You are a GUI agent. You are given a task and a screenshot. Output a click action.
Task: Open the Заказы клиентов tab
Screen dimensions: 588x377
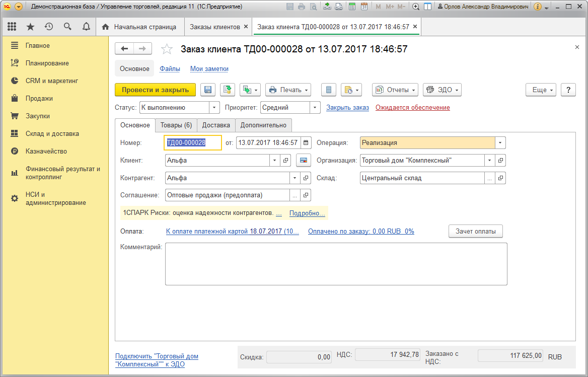(215, 27)
